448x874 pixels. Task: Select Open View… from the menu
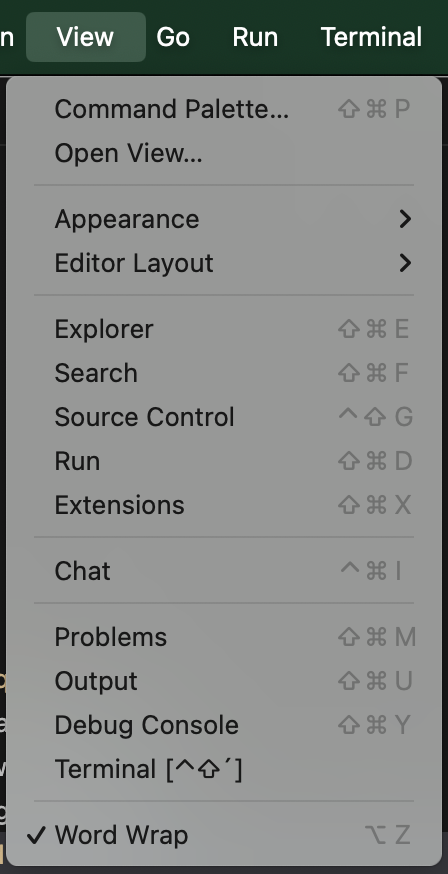224,153
